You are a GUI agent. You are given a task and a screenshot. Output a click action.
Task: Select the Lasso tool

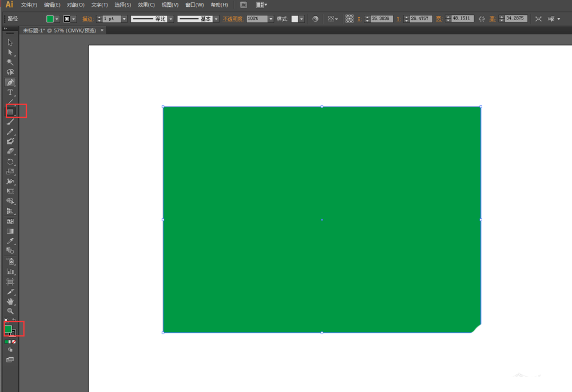click(10, 72)
